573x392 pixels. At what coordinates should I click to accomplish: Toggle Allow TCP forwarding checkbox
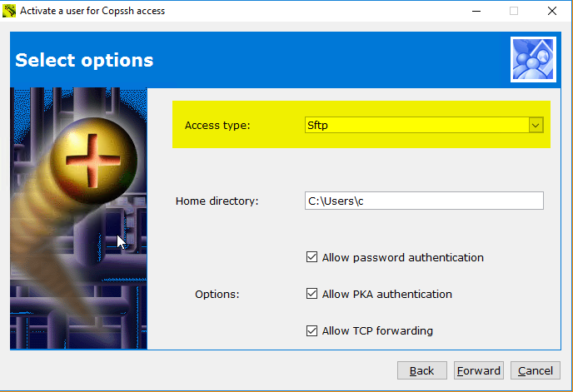point(311,330)
